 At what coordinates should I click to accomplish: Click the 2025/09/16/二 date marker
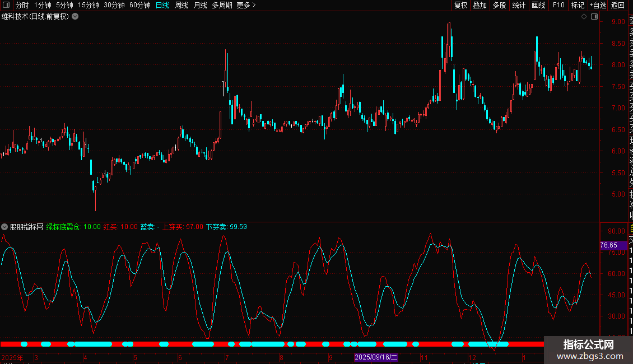[x=376, y=357]
